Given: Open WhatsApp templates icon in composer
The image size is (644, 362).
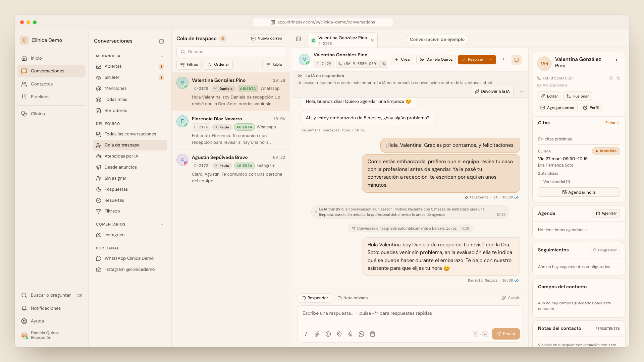Looking at the screenshot, I should pyautogui.click(x=361, y=334).
